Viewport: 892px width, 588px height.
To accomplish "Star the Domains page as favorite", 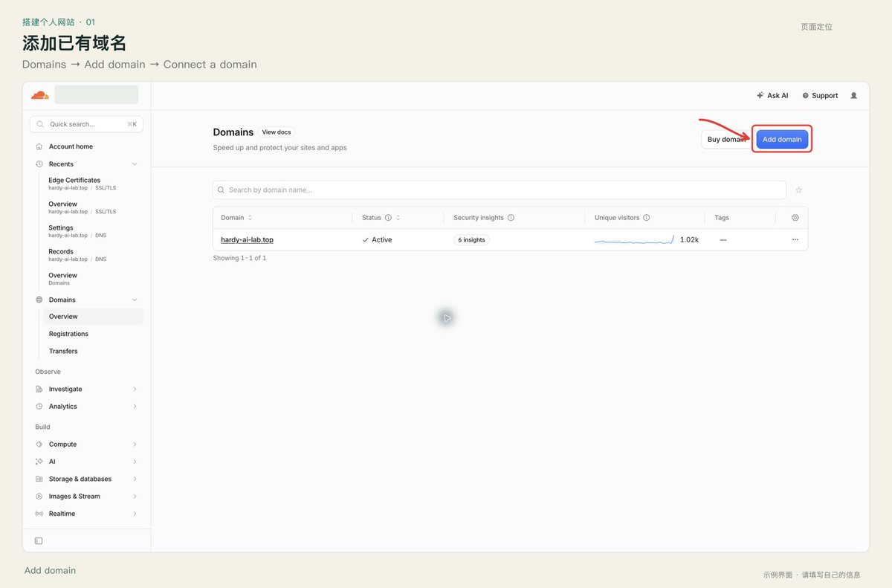I will pos(799,190).
